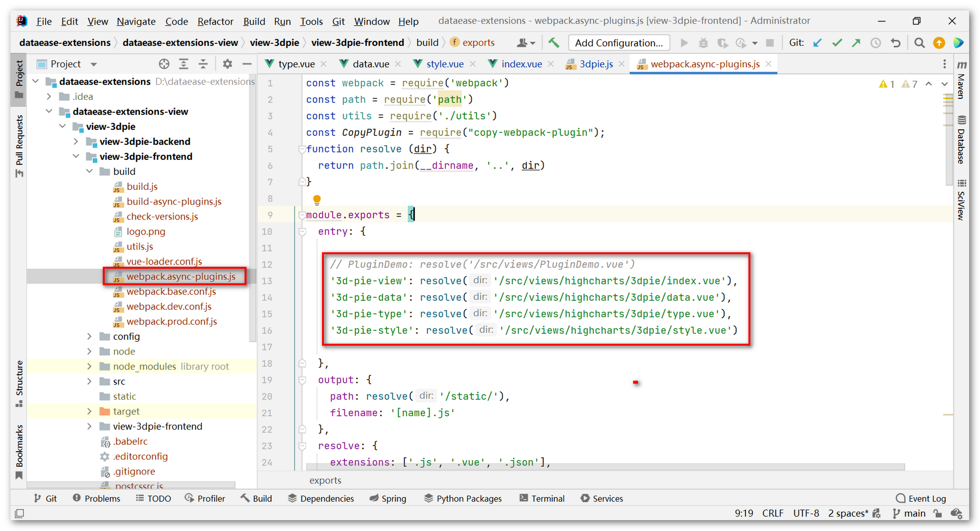
Task: Click the Project tree horizontal scrollbar
Action: point(131,485)
